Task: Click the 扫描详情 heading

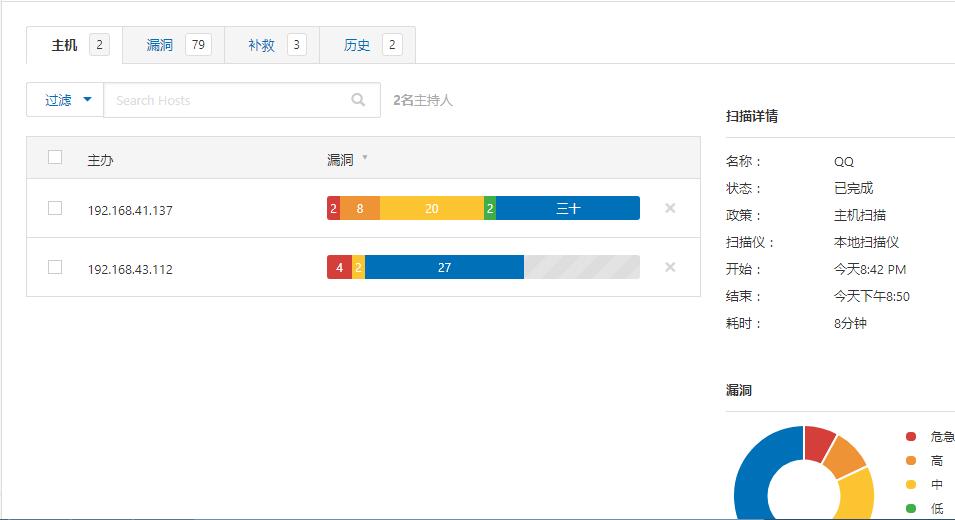Action: (x=752, y=116)
